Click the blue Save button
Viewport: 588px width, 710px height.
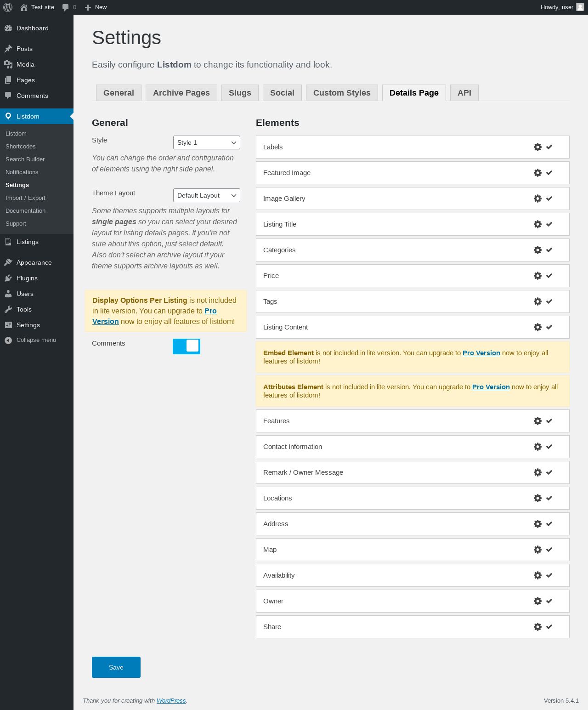[x=116, y=667]
